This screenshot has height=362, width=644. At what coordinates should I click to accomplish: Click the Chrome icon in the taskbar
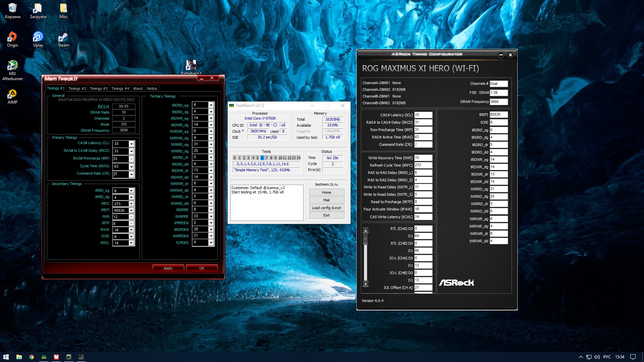click(x=32, y=357)
